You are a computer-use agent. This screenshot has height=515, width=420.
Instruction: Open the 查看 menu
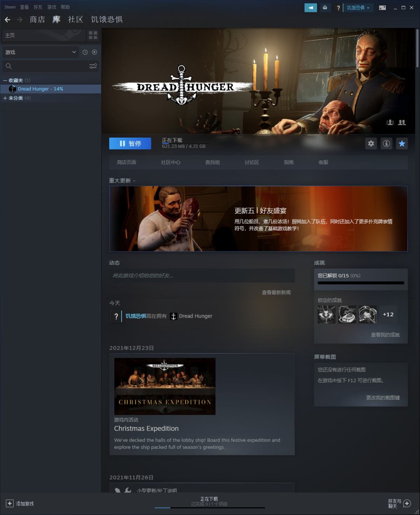coord(24,7)
